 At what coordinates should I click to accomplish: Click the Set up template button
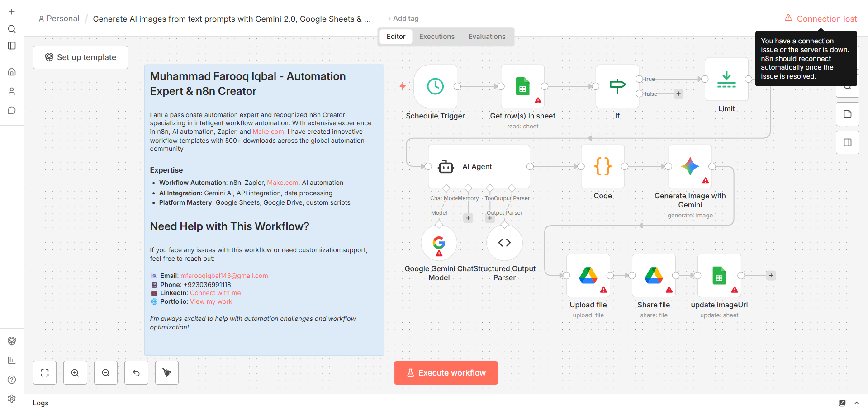[x=81, y=57]
